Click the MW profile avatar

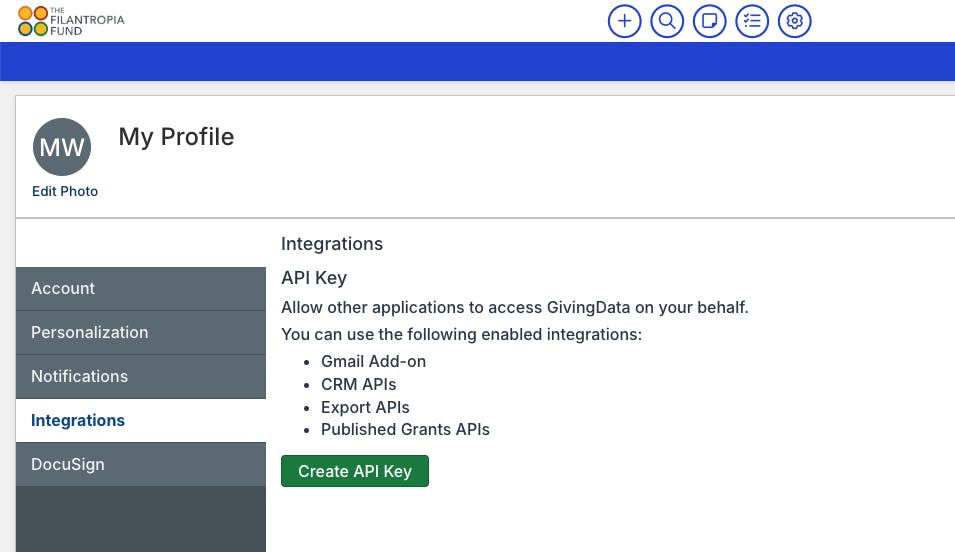click(x=62, y=148)
